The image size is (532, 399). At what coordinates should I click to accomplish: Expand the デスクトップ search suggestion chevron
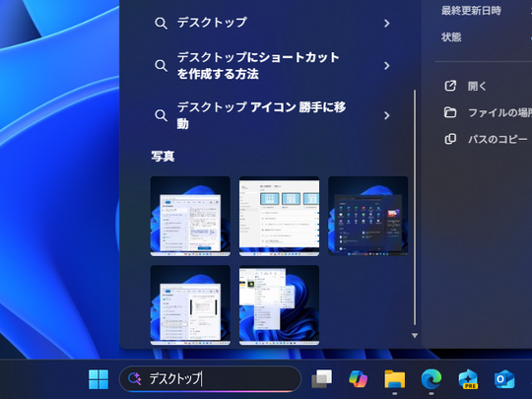pyautogui.click(x=387, y=23)
